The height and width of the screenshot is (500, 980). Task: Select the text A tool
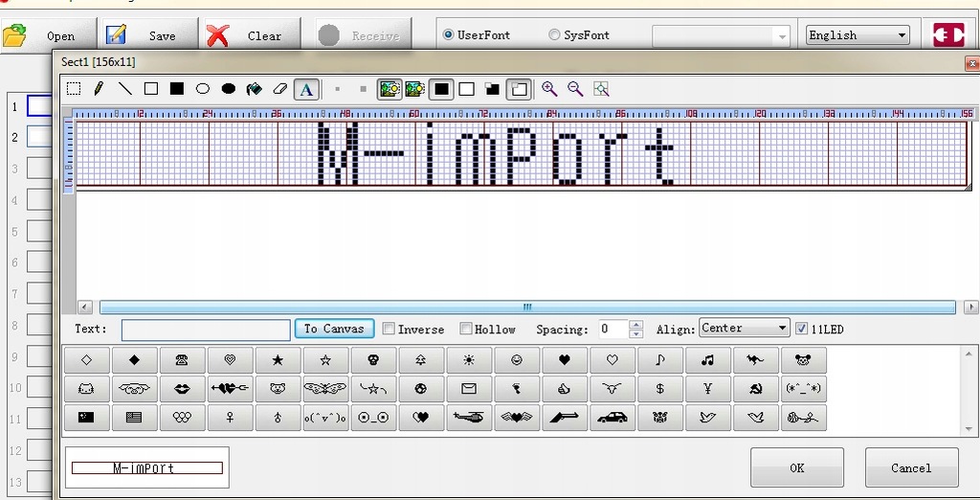tap(306, 89)
